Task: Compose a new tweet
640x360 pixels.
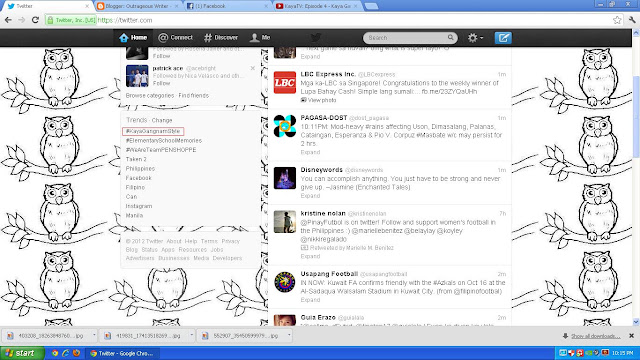Action: pos(503,38)
